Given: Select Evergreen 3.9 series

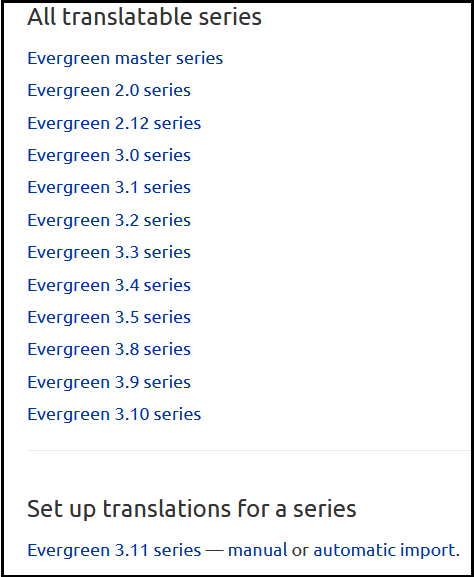Looking at the screenshot, I should click(x=109, y=382).
